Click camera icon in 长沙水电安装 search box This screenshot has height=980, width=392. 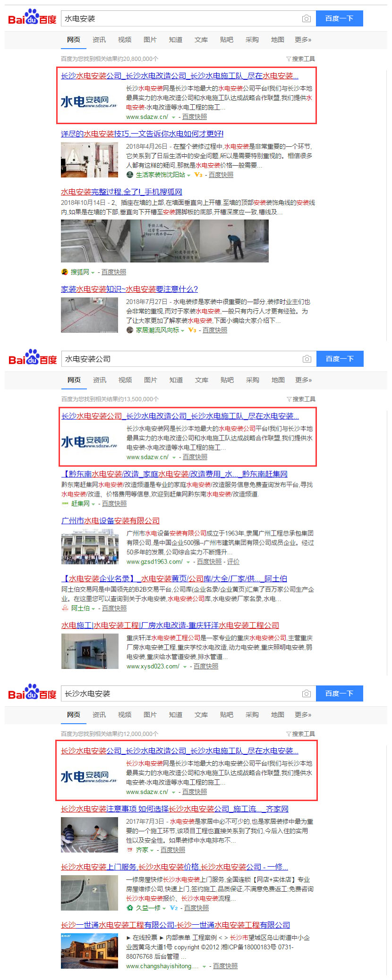[x=307, y=693]
